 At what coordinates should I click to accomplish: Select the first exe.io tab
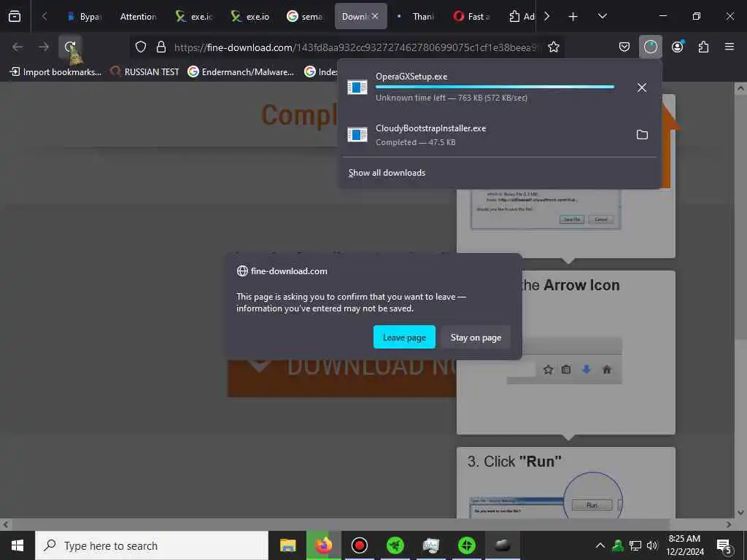click(x=194, y=17)
